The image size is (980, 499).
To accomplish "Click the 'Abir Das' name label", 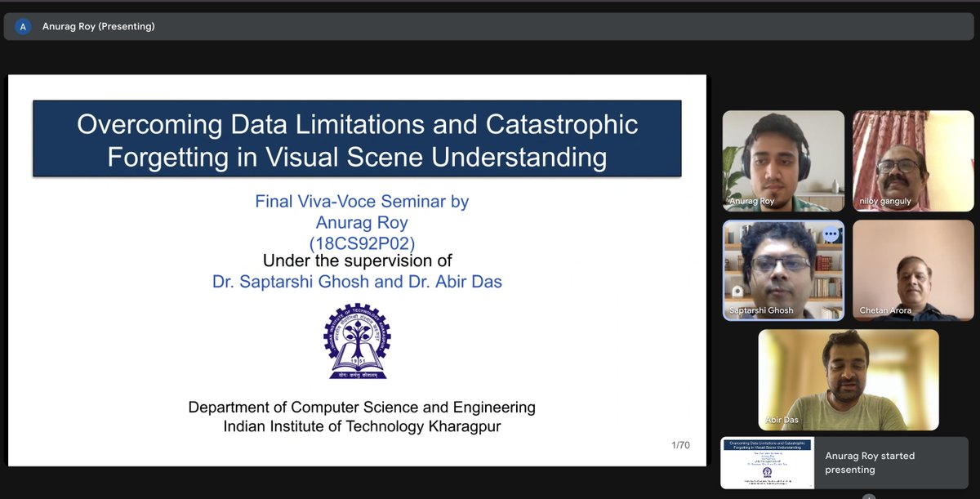I will [x=783, y=420].
